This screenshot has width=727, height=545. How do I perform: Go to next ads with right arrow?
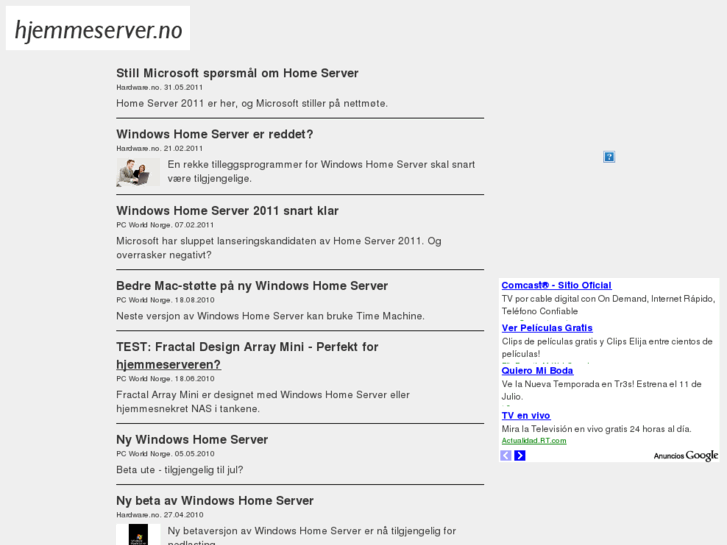click(x=520, y=455)
